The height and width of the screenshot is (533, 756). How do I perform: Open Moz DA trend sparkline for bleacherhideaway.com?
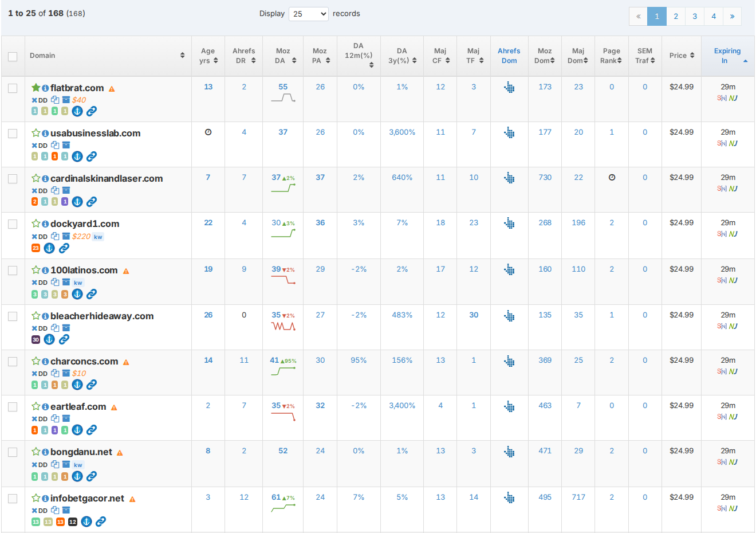pyautogui.click(x=283, y=327)
